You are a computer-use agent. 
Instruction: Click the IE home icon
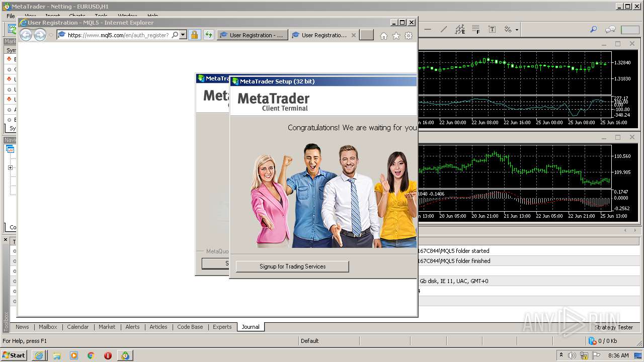click(384, 36)
